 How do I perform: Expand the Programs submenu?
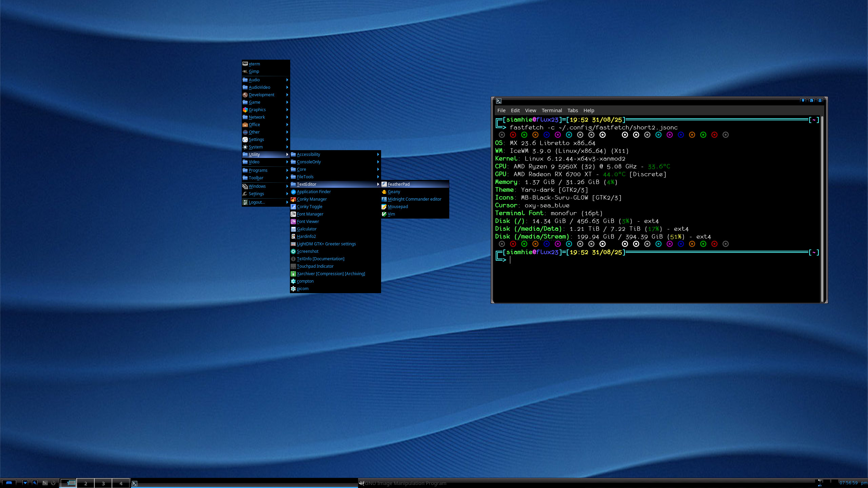pos(266,170)
